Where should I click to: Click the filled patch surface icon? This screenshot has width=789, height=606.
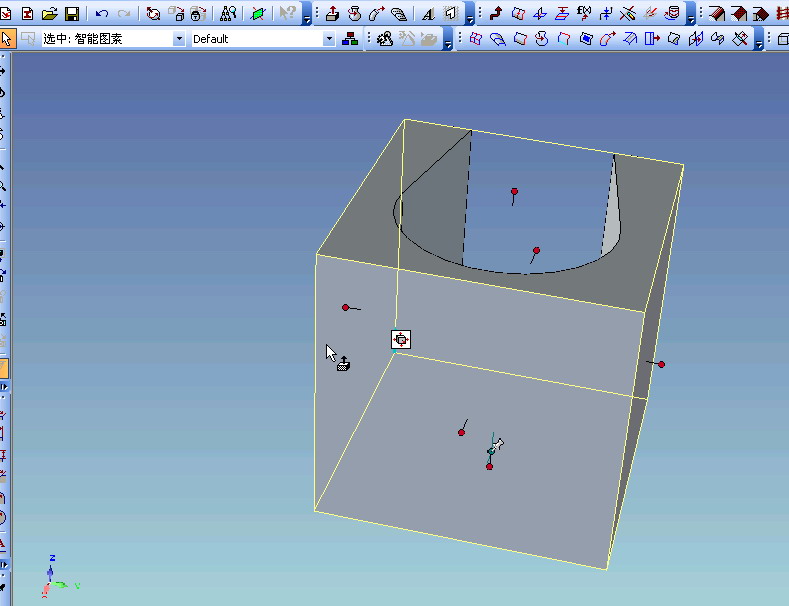click(x=586, y=39)
